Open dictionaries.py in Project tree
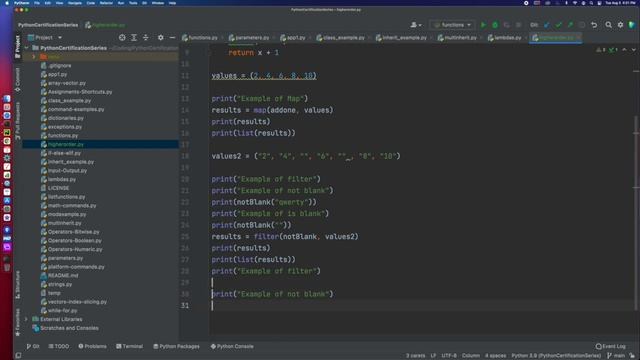This screenshot has height=360, width=640. pyautogui.click(x=65, y=118)
